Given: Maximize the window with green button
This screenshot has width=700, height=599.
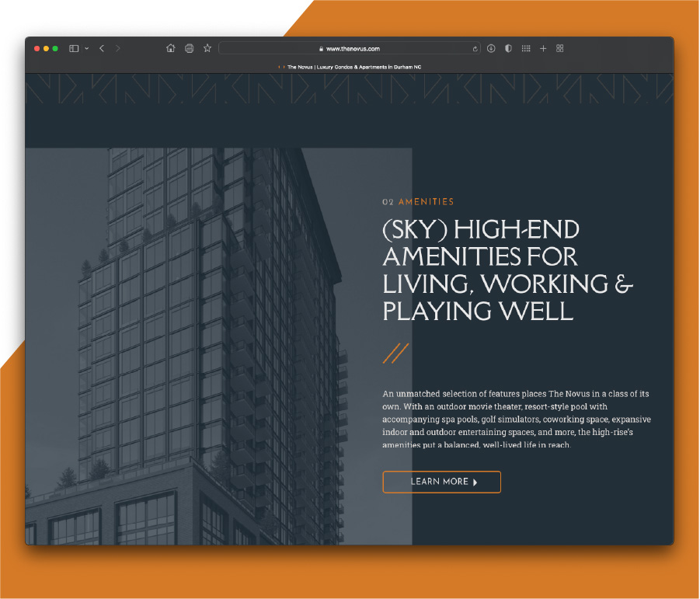Looking at the screenshot, I should 55,48.
